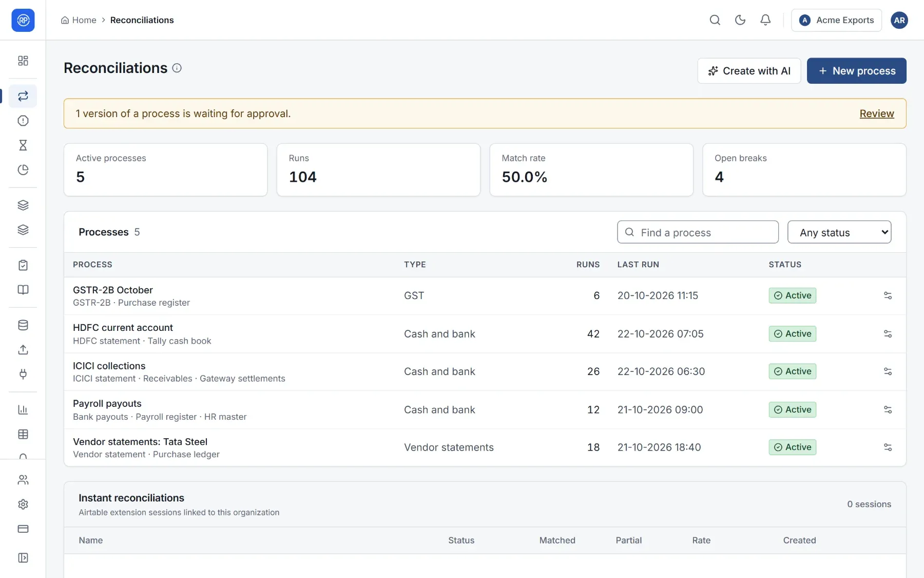Collapse the sidebar with the panel icon

[x=23, y=558]
